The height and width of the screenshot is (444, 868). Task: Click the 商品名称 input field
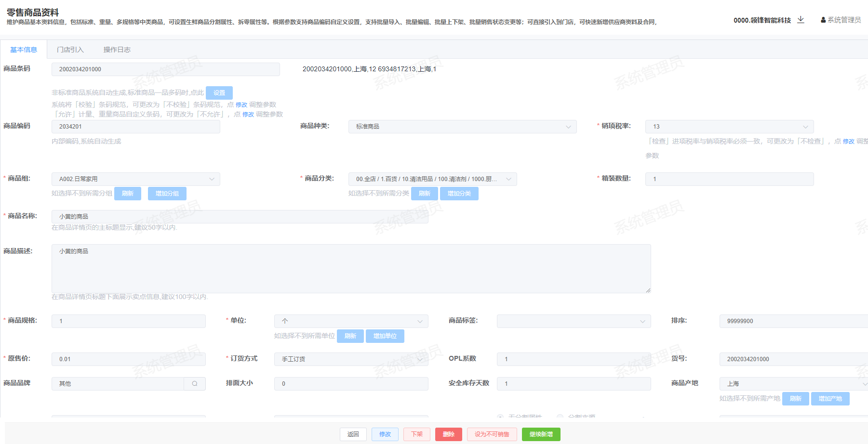click(240, 217)
